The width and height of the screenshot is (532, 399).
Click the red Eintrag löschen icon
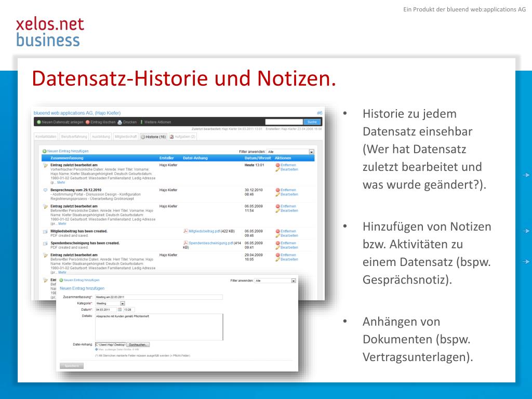pos(87,122)
